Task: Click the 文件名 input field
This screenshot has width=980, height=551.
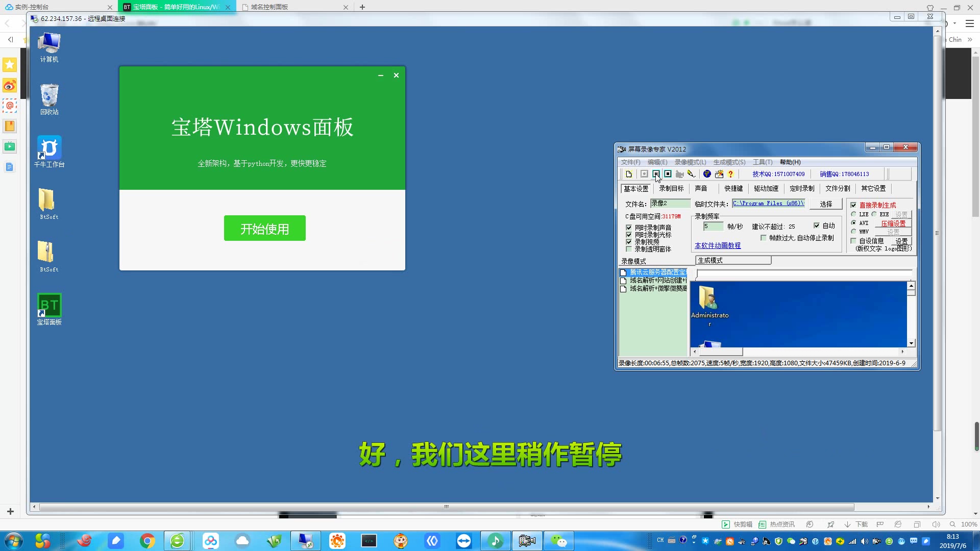Action: point(670,204)
